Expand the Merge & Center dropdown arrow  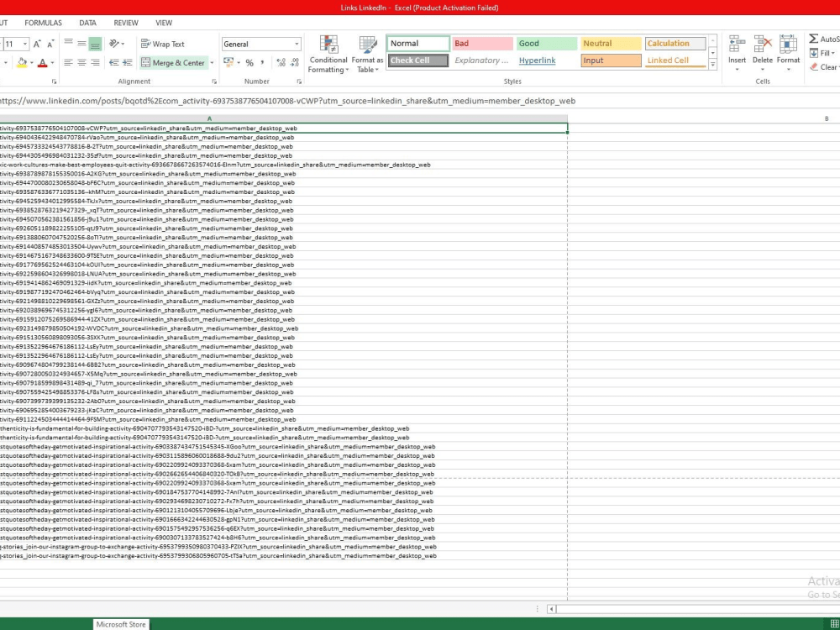[212, 63]
